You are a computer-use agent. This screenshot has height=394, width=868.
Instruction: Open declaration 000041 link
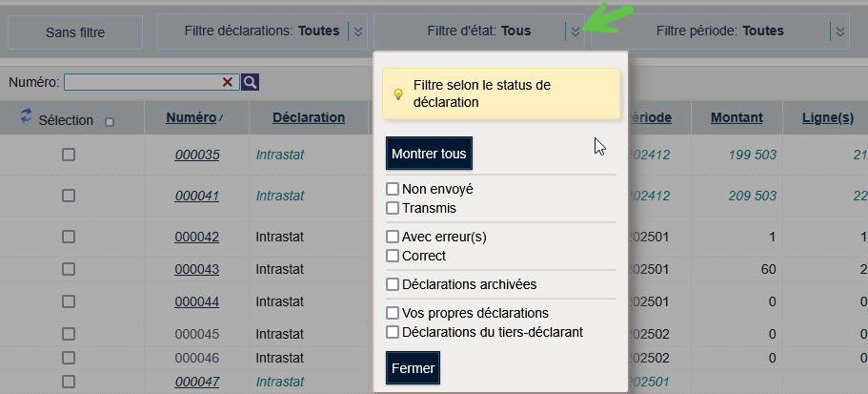[197, 196]
